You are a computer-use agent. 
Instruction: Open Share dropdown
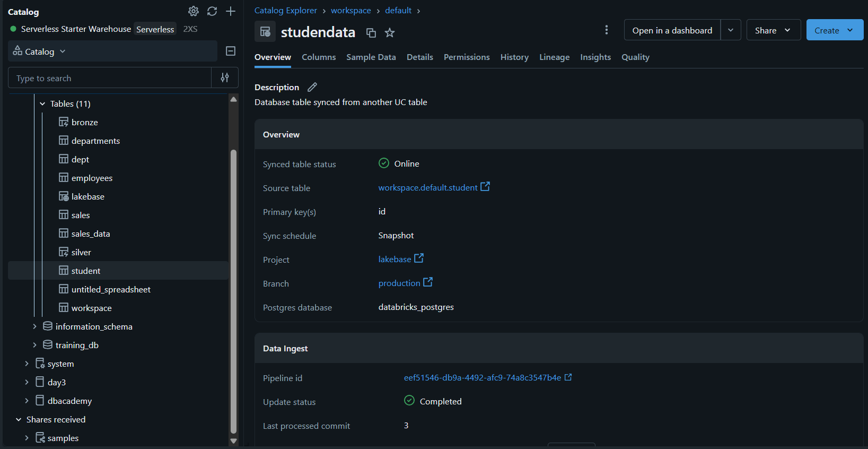773,30
